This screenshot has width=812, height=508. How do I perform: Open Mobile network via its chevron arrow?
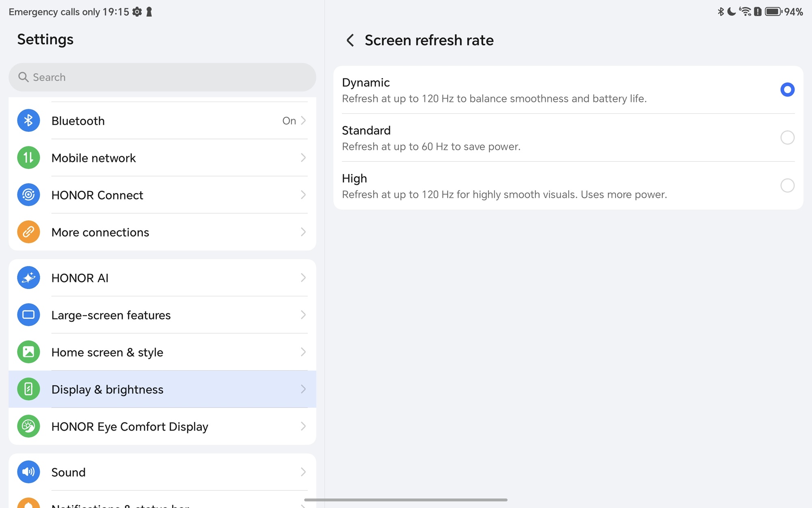[303, 158]
